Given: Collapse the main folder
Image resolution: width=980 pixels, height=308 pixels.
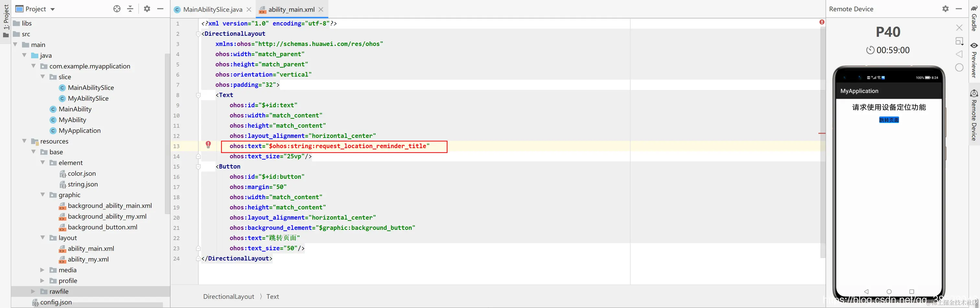Looking at the screenshot, I should pos(15,44).
